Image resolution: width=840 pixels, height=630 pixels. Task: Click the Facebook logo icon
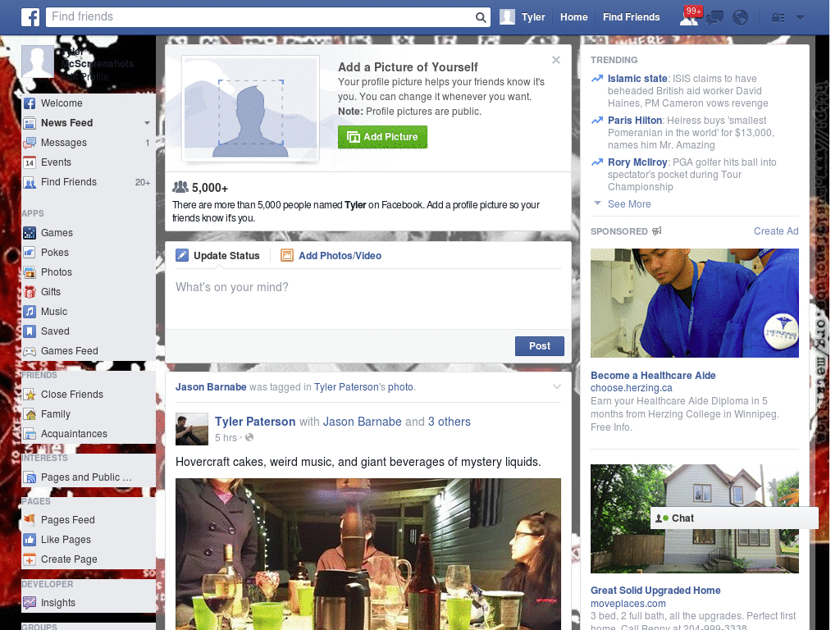coord(30,17)
